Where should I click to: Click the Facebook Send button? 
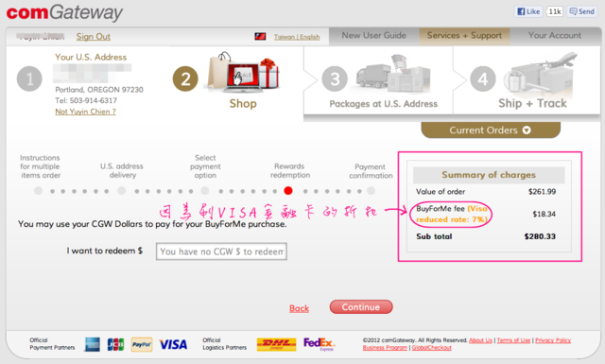(x=582, y=11)
